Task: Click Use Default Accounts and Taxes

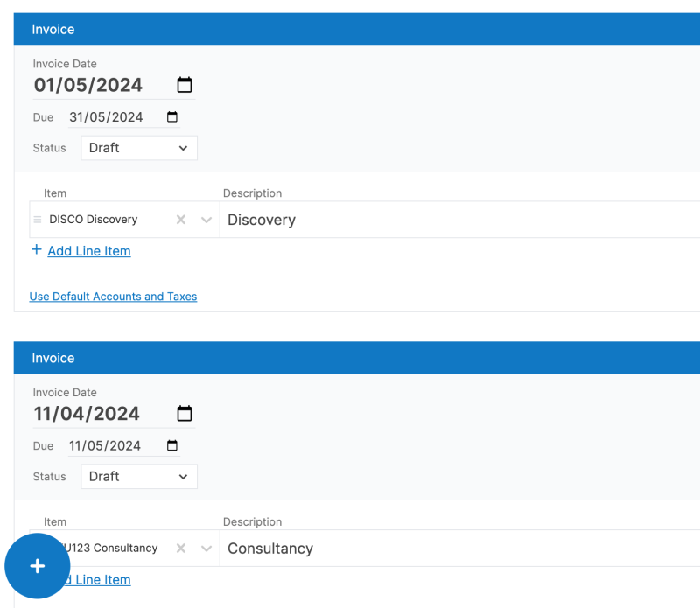Action: point(113,296)
